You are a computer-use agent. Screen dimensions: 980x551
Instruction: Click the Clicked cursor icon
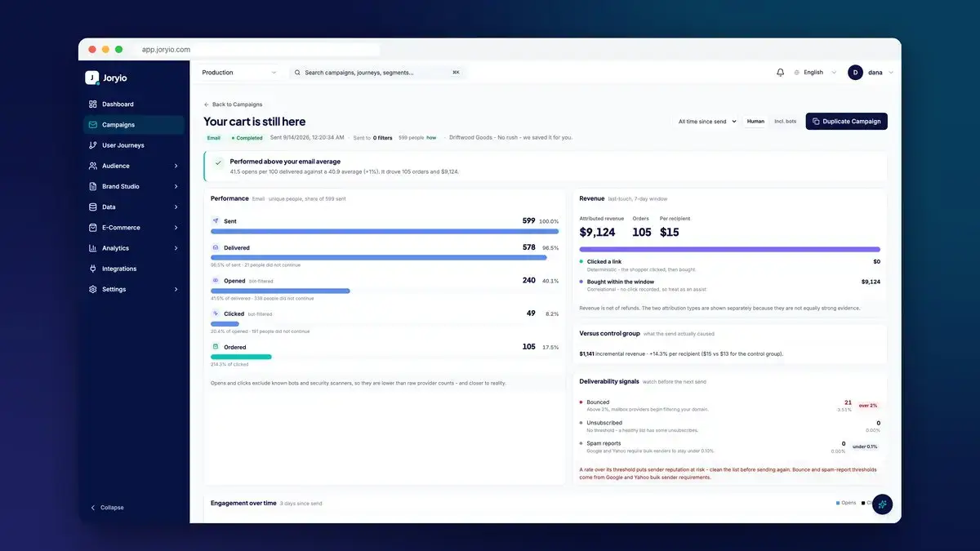216,313
